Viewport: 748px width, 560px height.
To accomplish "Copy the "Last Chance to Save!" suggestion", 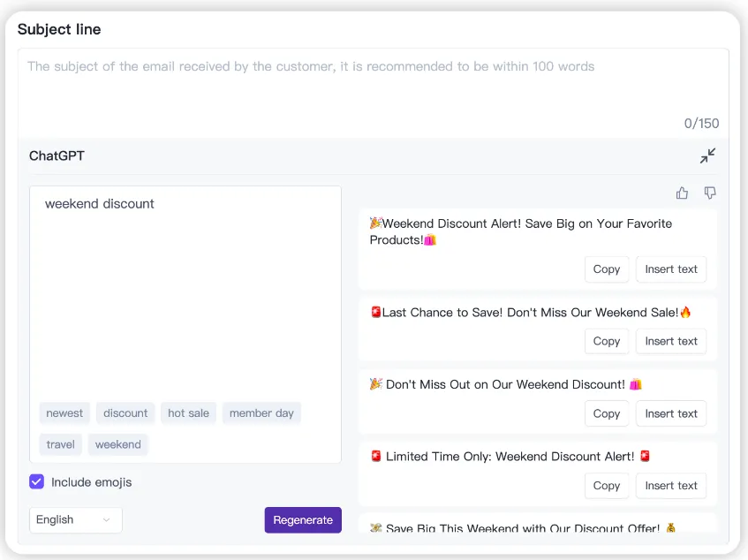I will coord(607,341).
